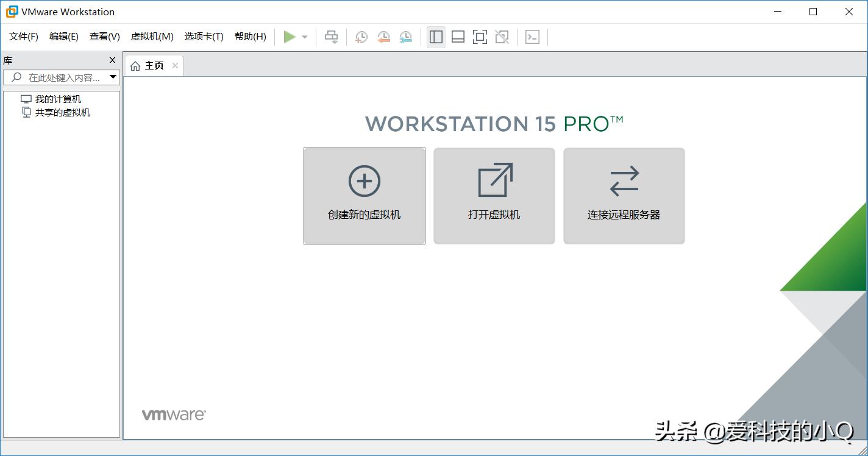Power on the virtual machine with green play icon
The height and width of the screenshot is (456, 868).
(290, 37)
